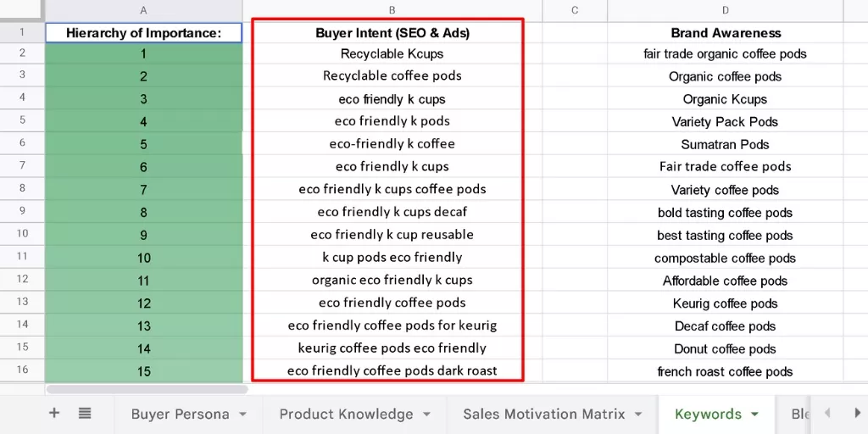
Task: Select column A header
Action: [x=143, y=10]
